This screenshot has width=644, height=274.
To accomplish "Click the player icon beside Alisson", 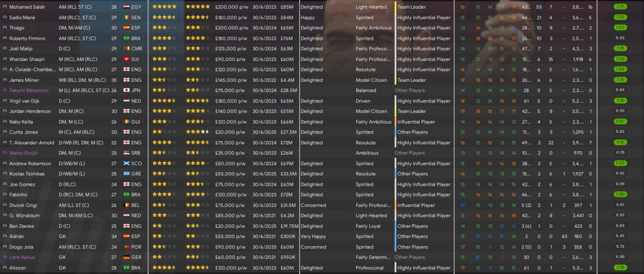I will click(4, 268).
